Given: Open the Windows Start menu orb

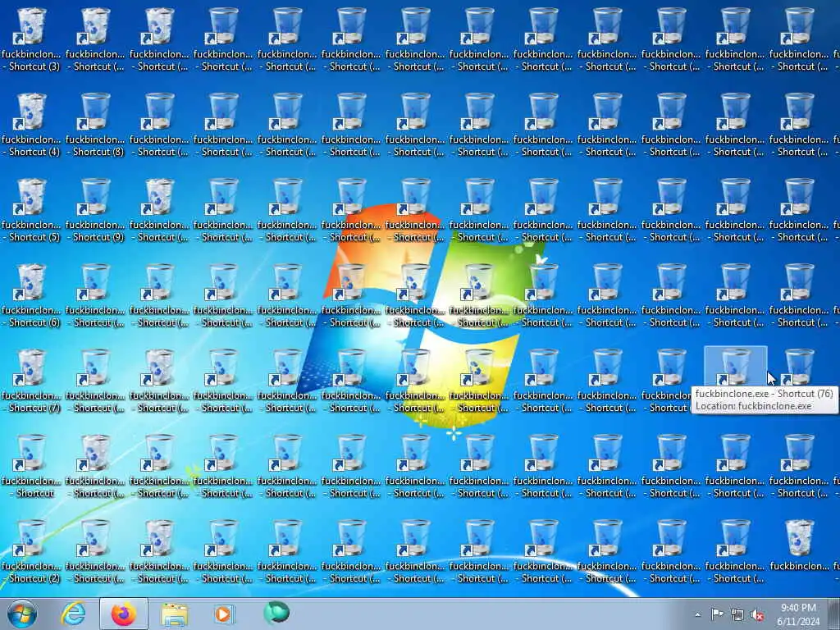Looking at the screenshot, I should coord(22,614).
